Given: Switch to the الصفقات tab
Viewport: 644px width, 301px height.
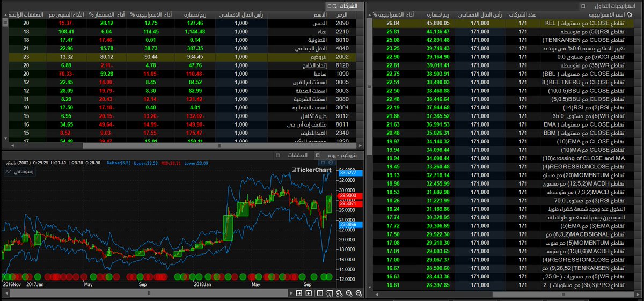Looking at the screenshot, I should pyautogui.click(x=296, y=155).
